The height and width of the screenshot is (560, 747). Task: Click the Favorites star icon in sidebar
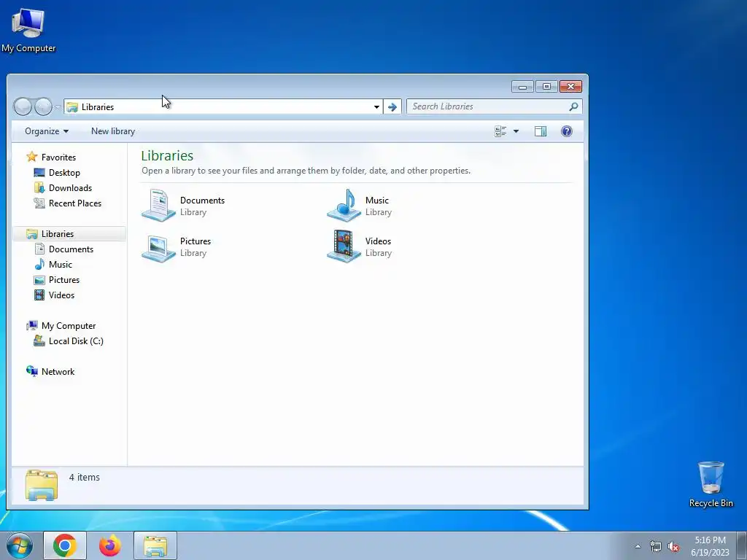pyautogui.click(x=32, y=157)
